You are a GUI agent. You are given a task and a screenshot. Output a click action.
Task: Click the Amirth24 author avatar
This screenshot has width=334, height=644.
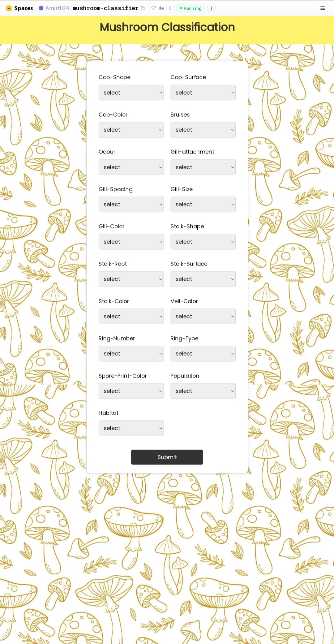point(41,8)
